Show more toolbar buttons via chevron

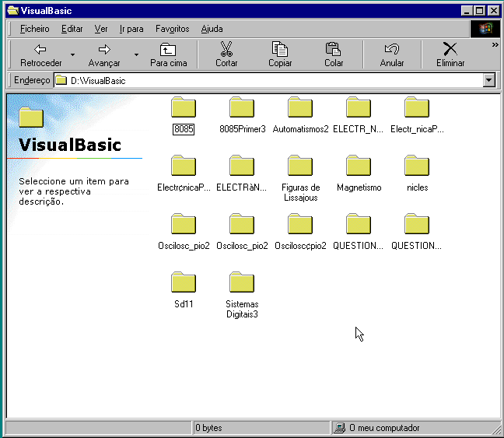(x=495, y=45)
